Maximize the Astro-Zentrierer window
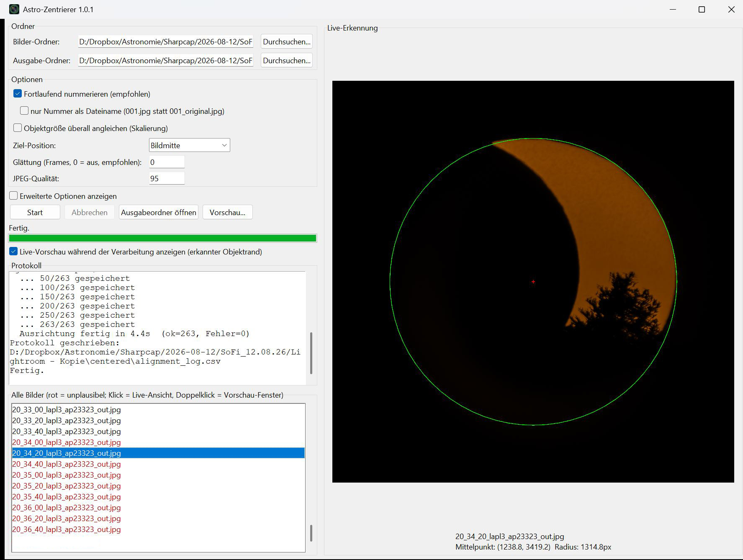This screenshot has width=743, height=560. coord(702,9)
